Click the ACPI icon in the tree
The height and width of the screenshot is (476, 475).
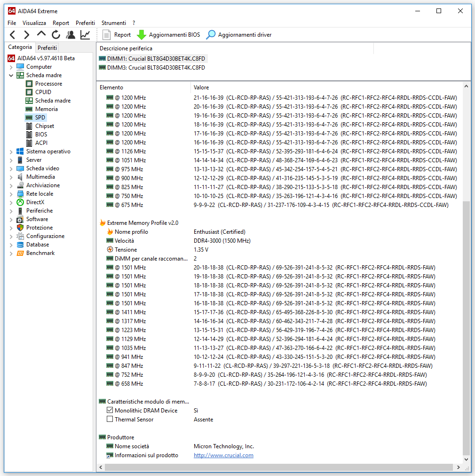pos(29,143)
